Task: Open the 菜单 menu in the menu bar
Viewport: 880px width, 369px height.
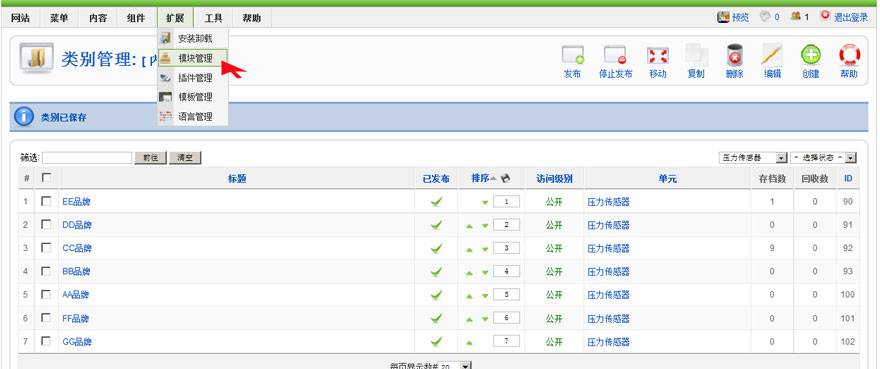Action: [59, 17]
